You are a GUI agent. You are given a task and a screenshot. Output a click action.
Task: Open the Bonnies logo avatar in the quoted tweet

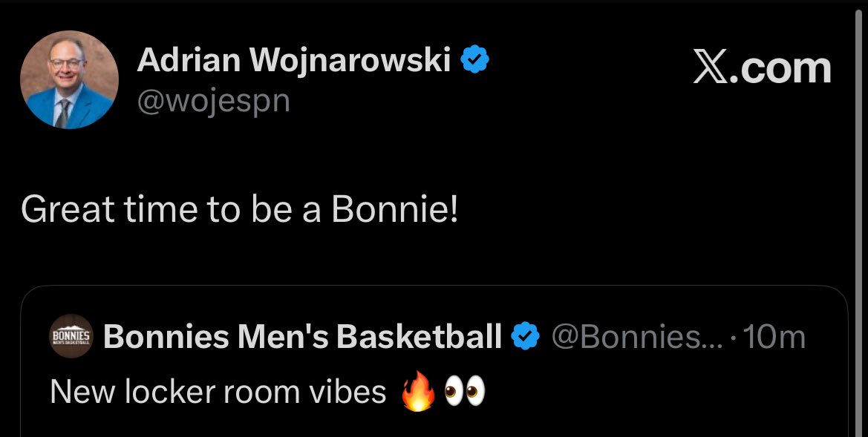[71, 337]
